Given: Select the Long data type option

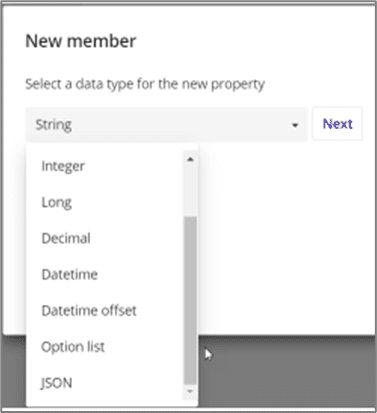Looking at the screenshot, I should [x=56, y=202].
